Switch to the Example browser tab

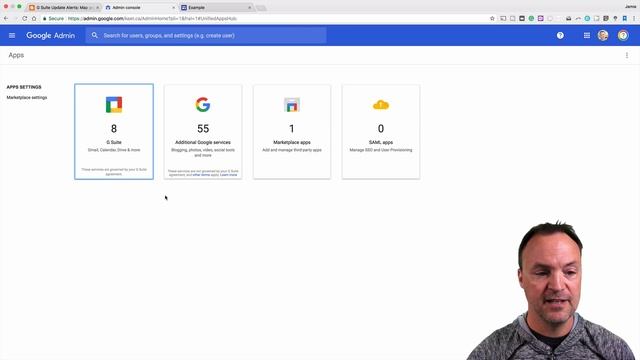pos(216,7)
